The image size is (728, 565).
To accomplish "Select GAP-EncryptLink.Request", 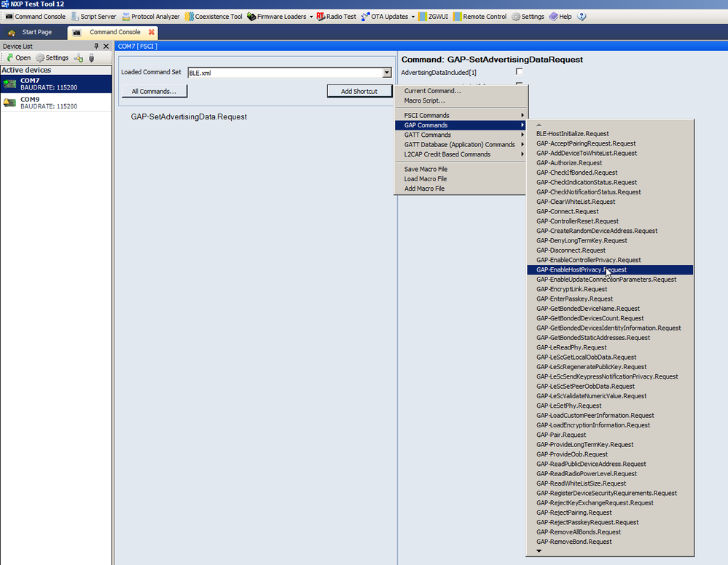I will coord(610,290).
